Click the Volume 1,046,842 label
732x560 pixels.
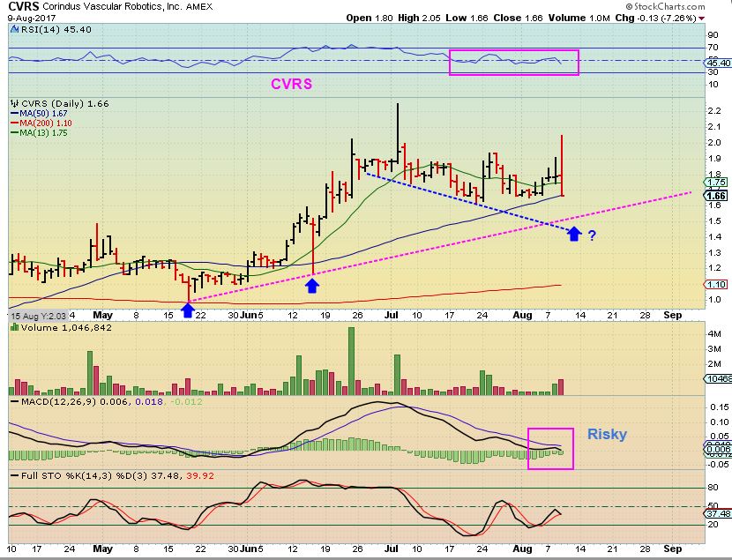(x=66, y=327)
